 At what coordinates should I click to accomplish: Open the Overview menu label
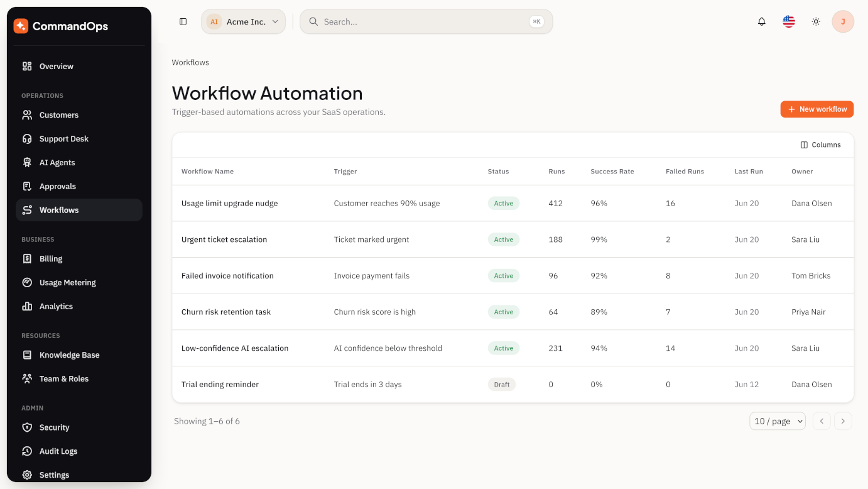pos(57,67)
